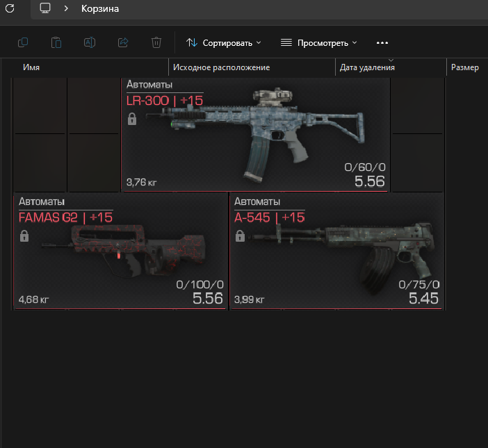Click Автоматы label on LR-300 card
Screen dimensions: 488x448
149,85
